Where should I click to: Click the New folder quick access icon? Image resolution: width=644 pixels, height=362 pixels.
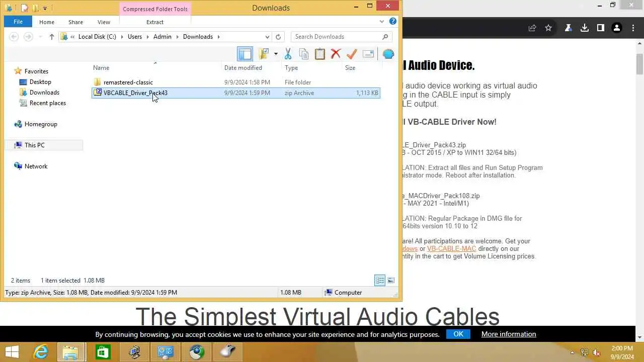pos(35,8)
